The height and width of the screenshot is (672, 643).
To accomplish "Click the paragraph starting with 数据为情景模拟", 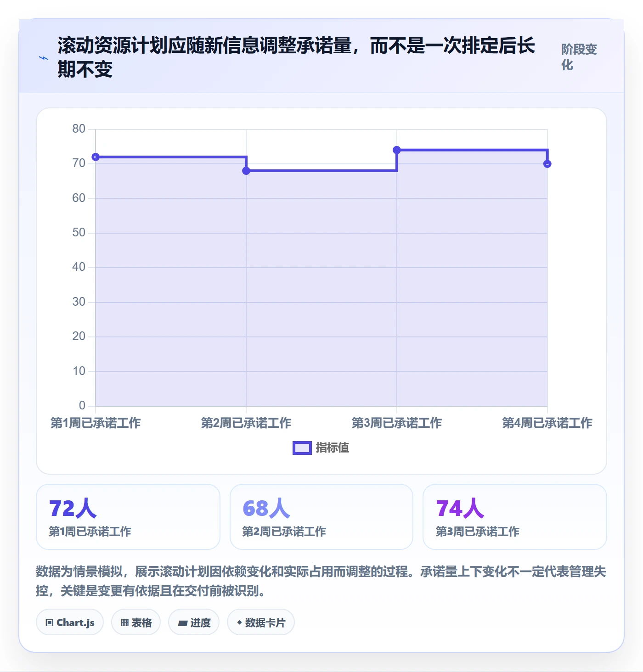I will point(321,581).
